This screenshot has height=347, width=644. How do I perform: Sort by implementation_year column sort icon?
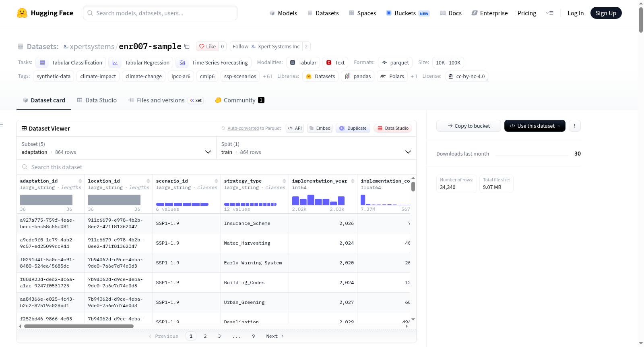tap(353, 181)
